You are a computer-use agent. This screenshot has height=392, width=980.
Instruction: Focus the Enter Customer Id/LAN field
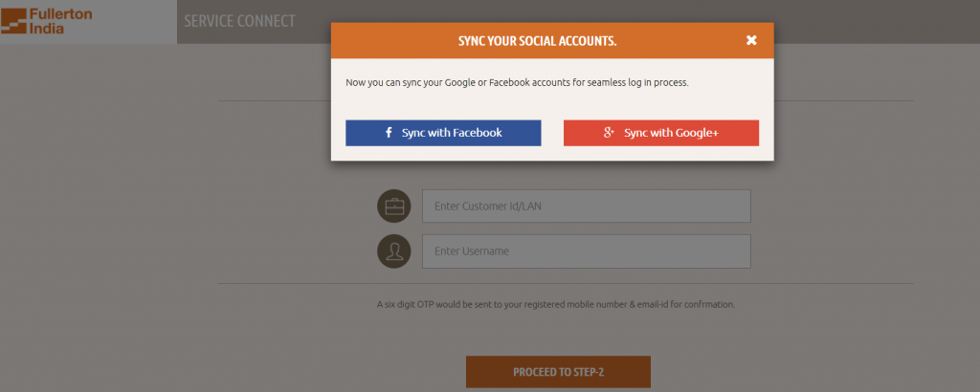(587, 206)
